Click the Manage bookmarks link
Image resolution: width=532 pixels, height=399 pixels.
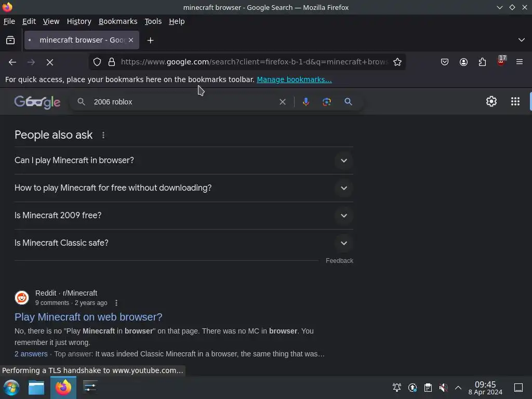294,79
